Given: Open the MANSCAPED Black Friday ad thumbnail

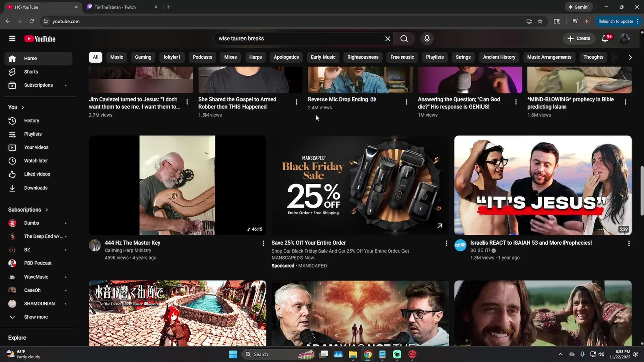Looking at the screenshot, I should coord(360,185).
